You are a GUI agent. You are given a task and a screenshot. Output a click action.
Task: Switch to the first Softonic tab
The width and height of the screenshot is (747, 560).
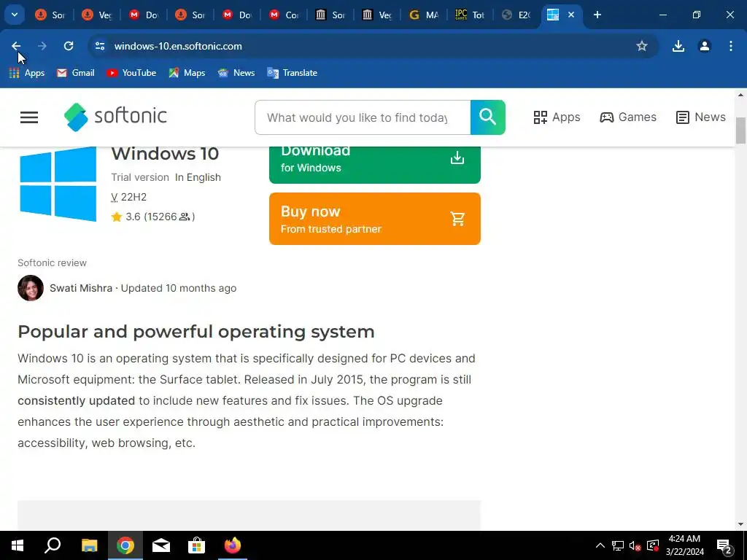click(x=50, y=15)
